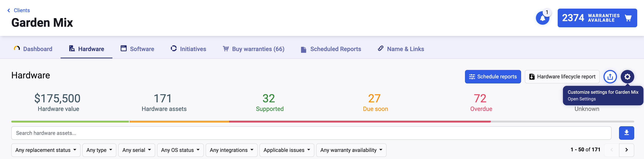Viewport: 644px width, 159px height.
Task: Open Any integrations dropdown
Action: click(x=232, y=150)
